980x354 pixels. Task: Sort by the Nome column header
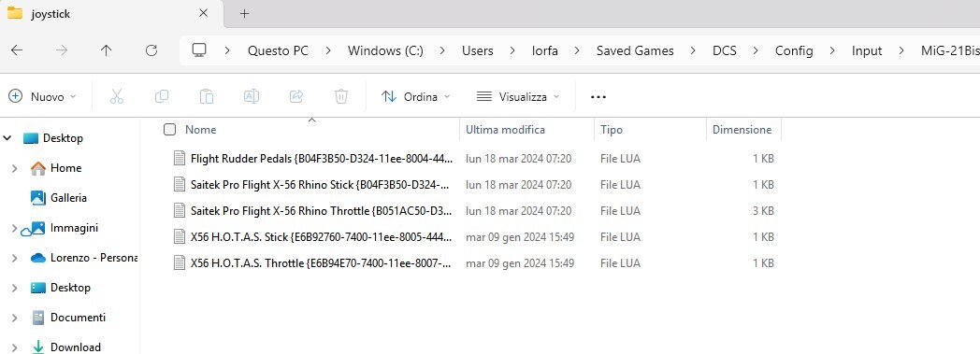tap(201, 130)
